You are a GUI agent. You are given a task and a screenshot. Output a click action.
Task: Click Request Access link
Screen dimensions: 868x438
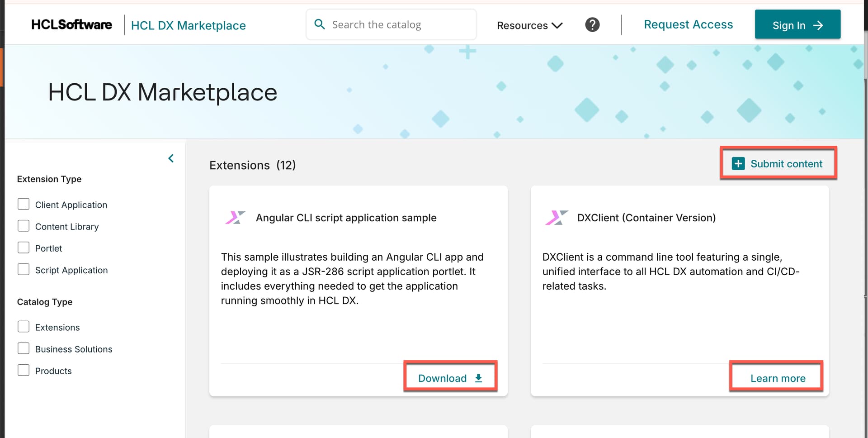click(688, 24)
